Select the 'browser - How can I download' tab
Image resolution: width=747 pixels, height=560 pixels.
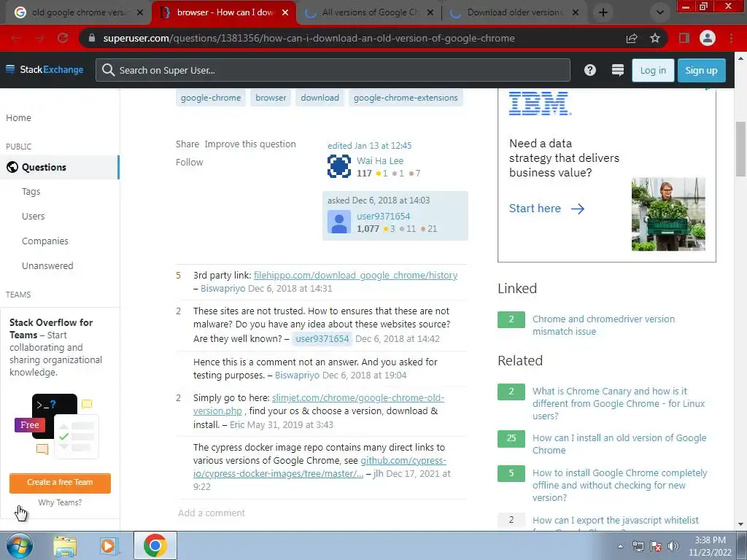coord(224,12)
